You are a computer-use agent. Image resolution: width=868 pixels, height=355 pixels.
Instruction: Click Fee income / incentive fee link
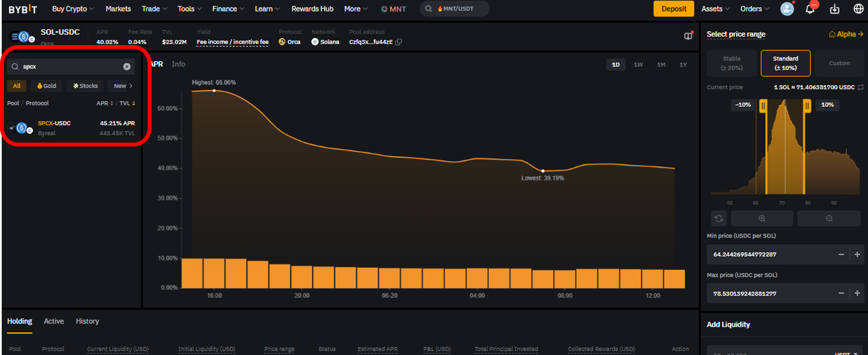coord(233,42)
